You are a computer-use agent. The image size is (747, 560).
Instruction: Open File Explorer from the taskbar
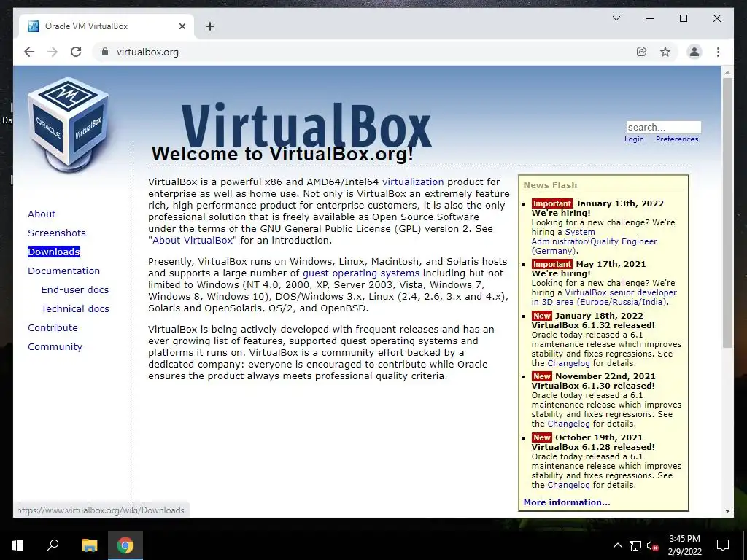(x=89, y=545)
